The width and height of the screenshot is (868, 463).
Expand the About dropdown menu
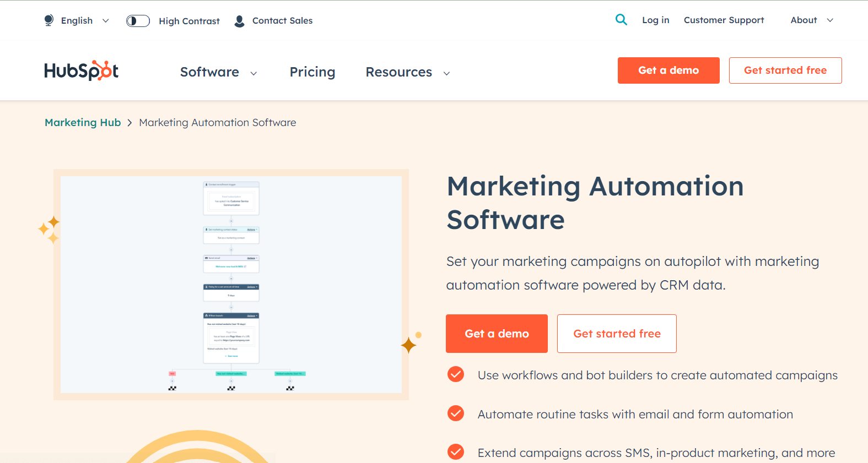812,20
